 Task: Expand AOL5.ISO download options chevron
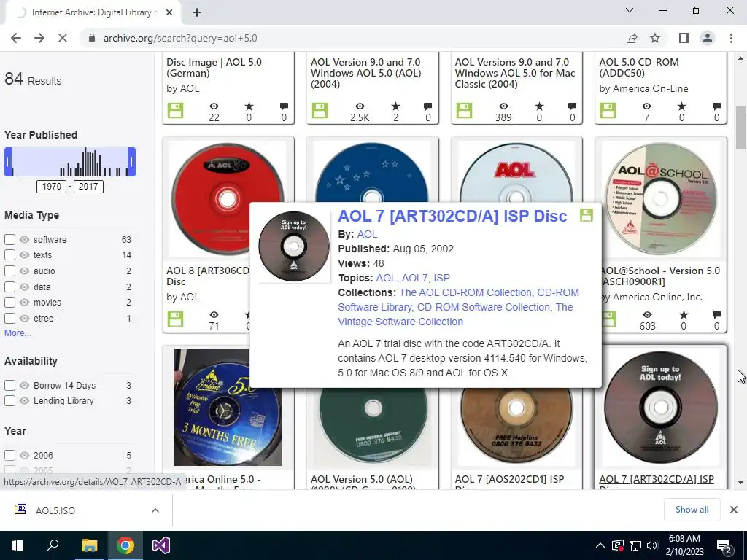tap(155, 510)
